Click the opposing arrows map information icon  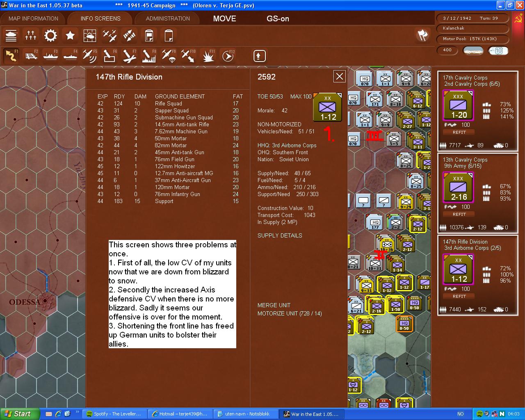(129, 36)
